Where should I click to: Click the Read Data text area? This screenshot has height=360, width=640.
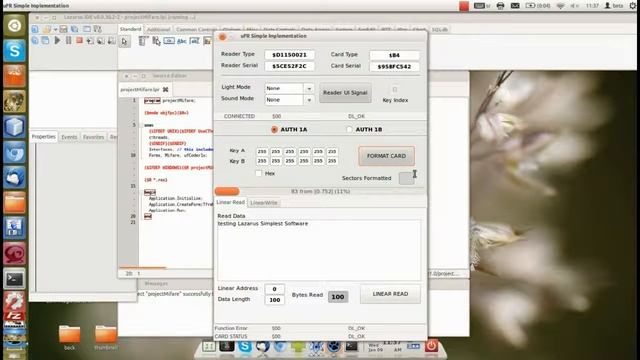point(319,250)
